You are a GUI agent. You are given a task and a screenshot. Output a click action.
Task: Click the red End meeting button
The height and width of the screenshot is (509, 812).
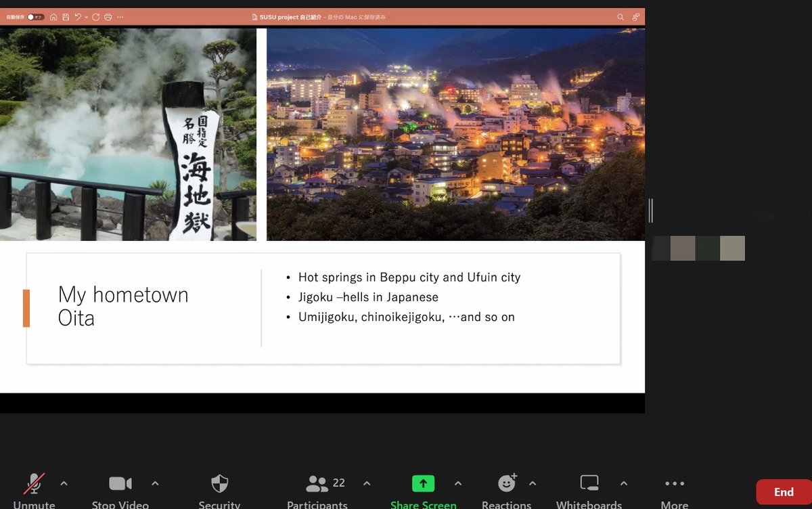coord(784,492)
